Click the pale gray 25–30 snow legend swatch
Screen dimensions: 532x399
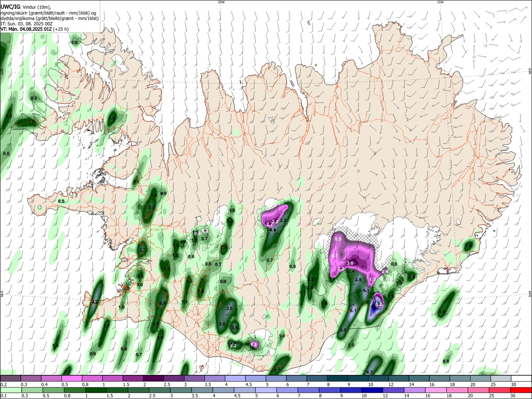501,379
